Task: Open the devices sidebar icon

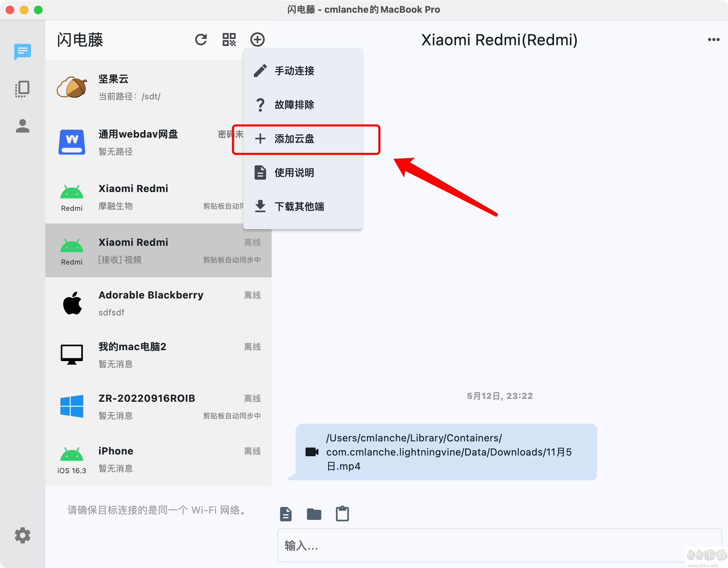Action: [23, 89]
